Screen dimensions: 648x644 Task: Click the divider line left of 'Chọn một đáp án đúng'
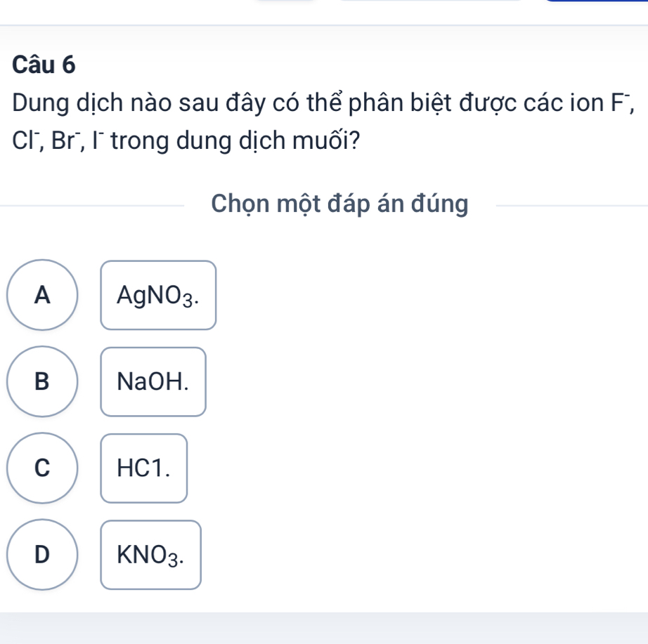coord(91,206)
